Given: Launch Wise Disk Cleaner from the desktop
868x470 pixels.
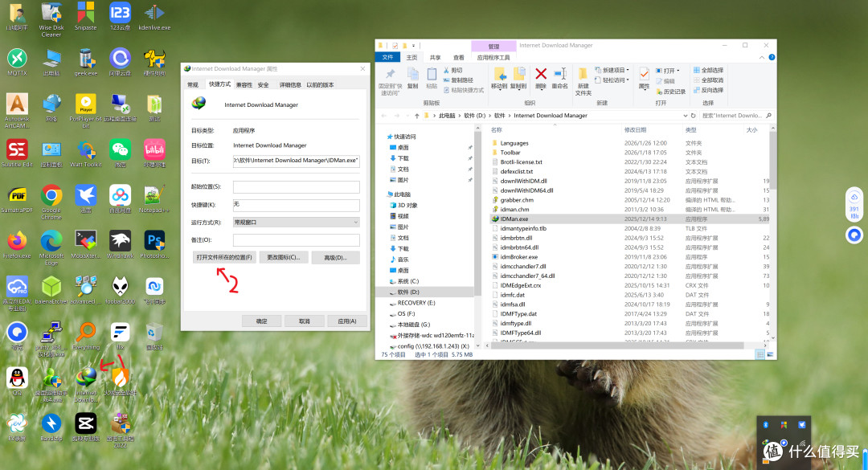Looking at the screenshot, I should tap(51, 19).
